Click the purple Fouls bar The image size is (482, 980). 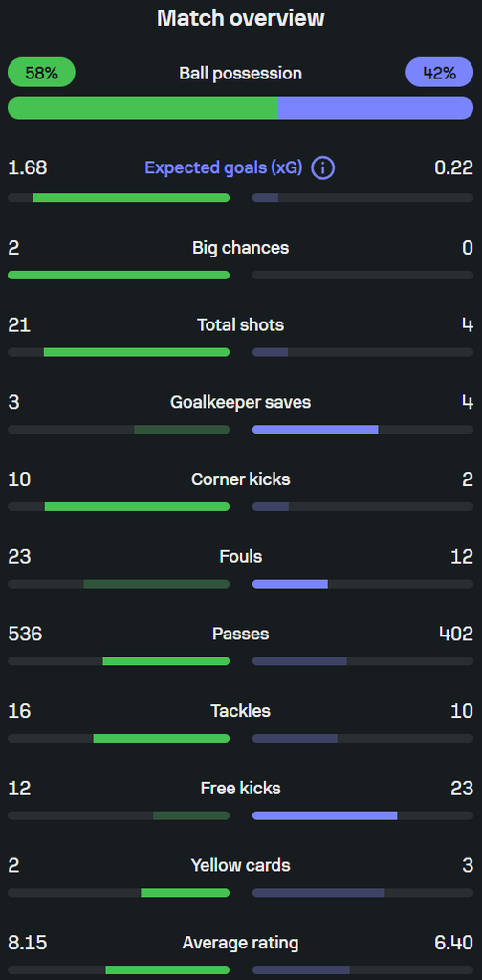(290, 584)
